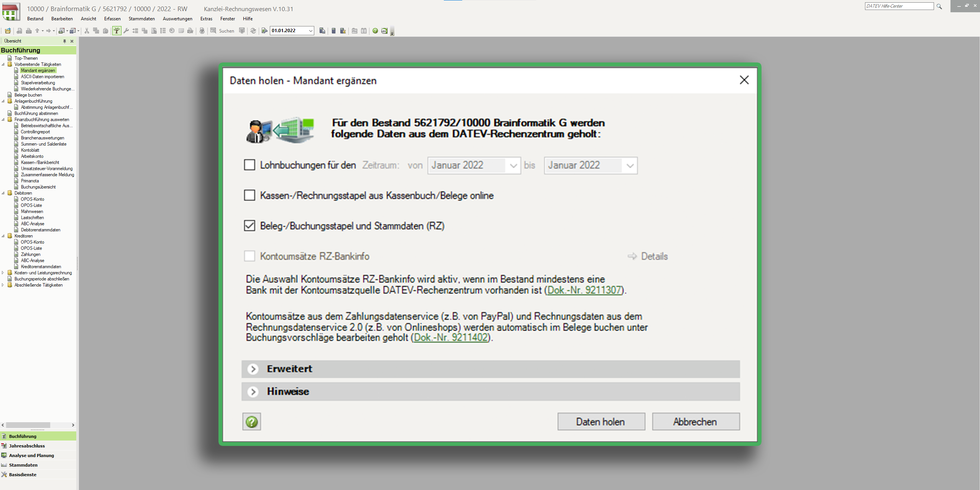Screen dimensions: 980x490
Task: Open the Bestand menu
Action: click(x=35, y=19)
